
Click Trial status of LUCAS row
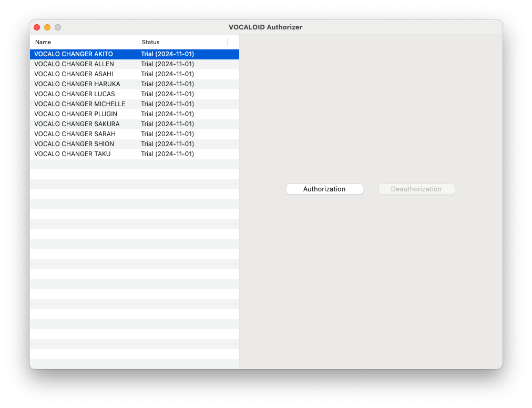[x=167, y=94]
